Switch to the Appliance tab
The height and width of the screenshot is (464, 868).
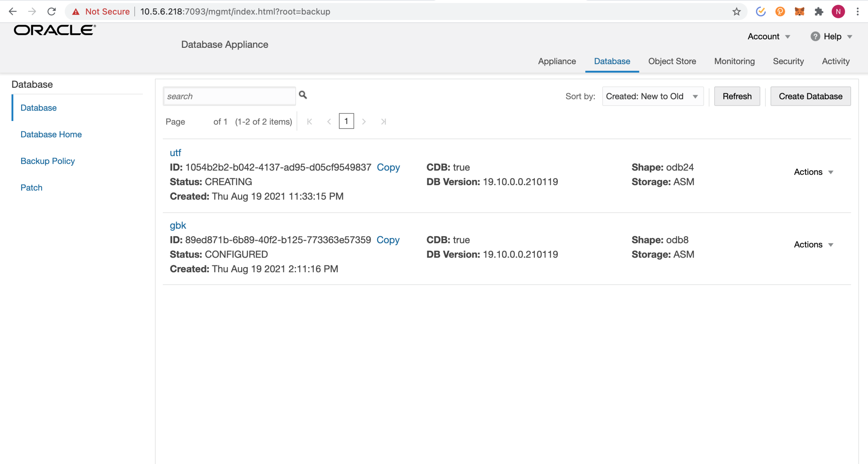(557, 61)
